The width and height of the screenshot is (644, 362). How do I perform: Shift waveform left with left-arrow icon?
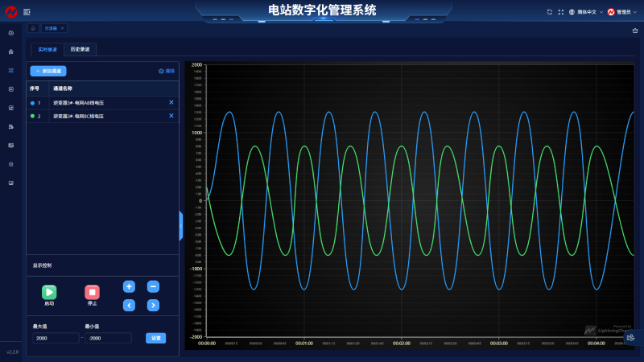pyautogui.click(x=129, y=305)
